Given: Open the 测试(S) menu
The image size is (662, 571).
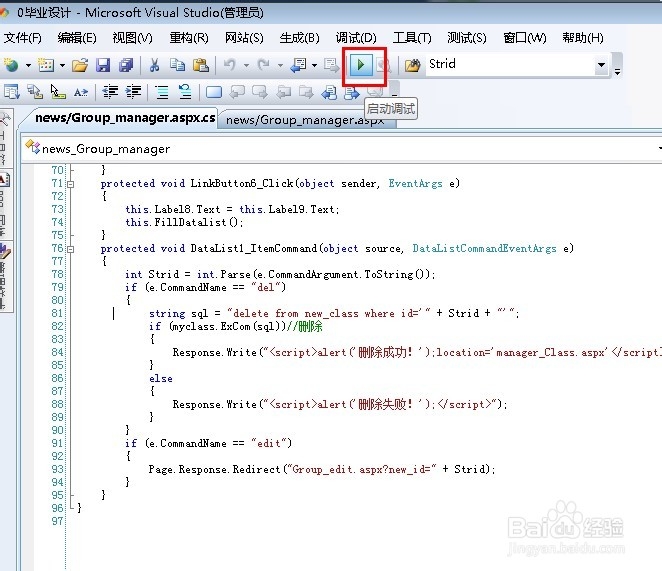Looking at the screenshot, I should [467, 38].
